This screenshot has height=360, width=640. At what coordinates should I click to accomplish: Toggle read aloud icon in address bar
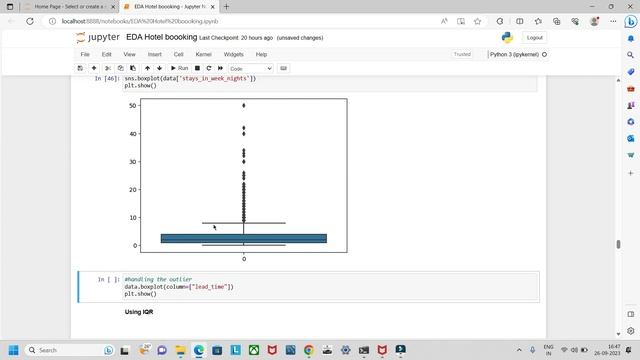pyautogui.click(x=444, y=21)
